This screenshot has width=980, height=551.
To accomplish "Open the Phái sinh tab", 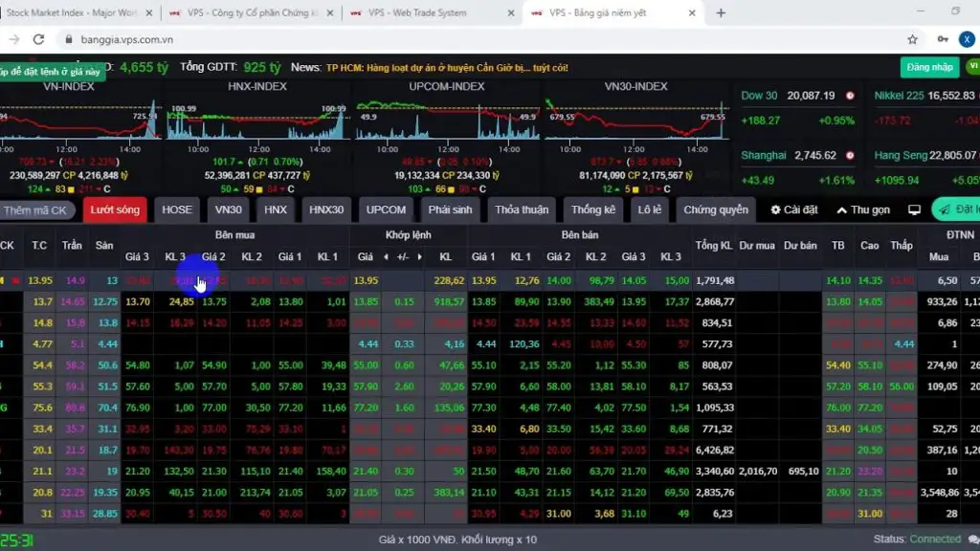I will coord(450,209).
